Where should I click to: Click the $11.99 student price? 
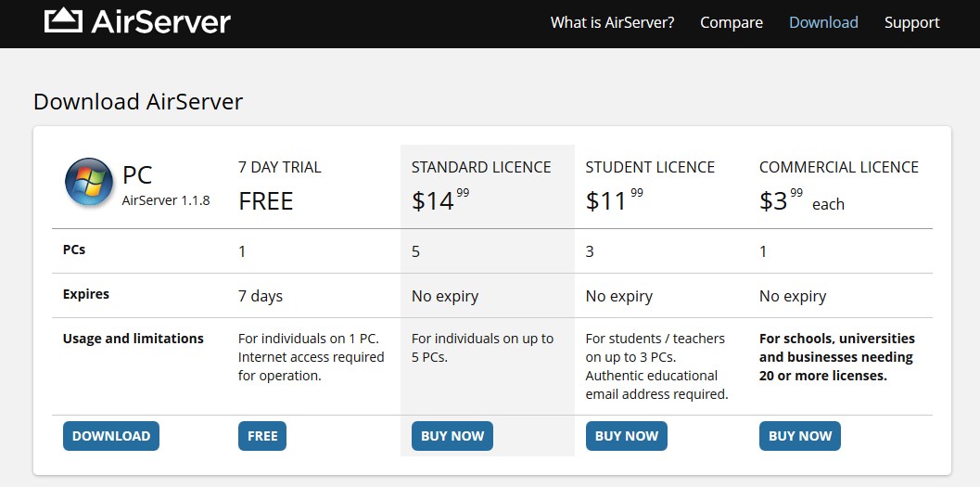(614, 199)
